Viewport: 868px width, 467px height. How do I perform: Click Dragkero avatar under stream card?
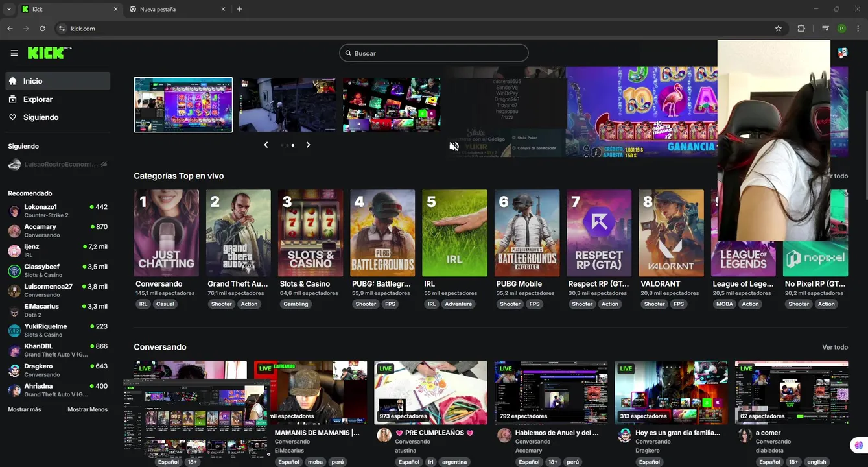click(624, 435)
